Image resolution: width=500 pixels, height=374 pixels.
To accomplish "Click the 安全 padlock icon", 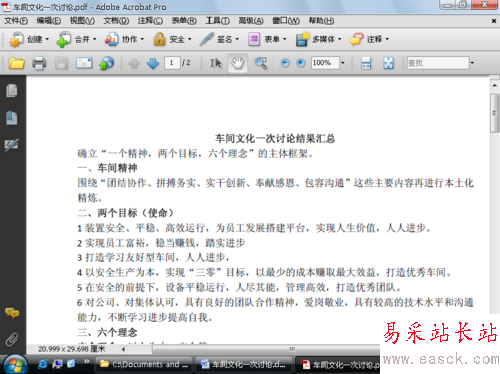I will [x=159, y=39].
